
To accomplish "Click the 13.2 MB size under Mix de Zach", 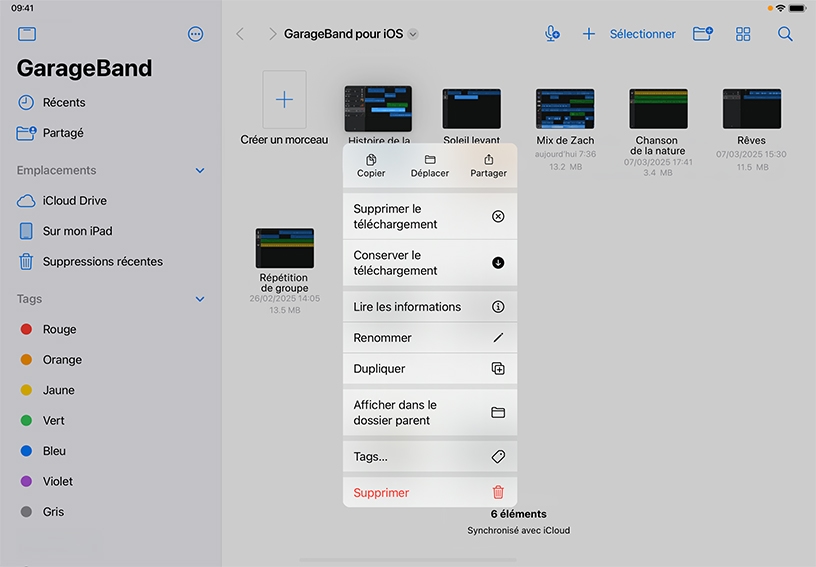I will [565, 167].
